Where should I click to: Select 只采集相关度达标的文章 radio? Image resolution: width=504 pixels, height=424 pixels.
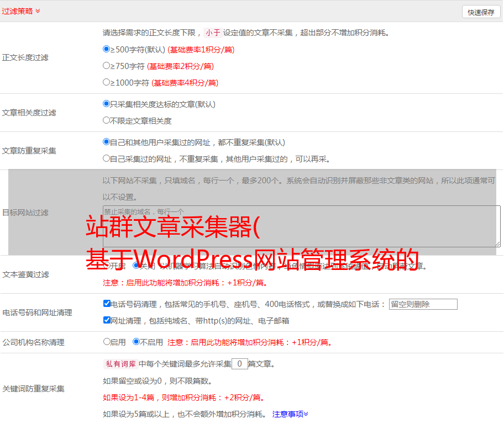coord(106,104)
